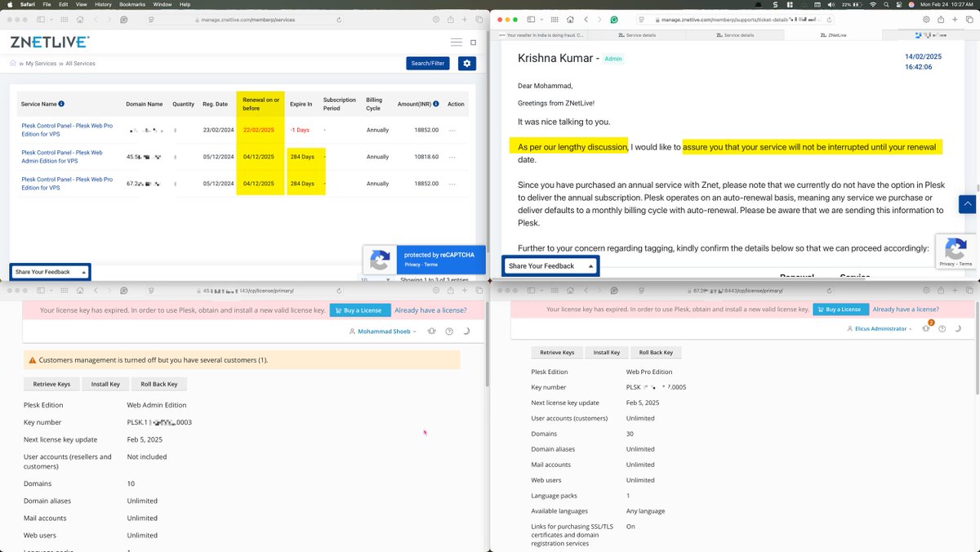Open Control Center in the menu bar
Image resolution: width=980 pixels, height=552 pixels.
[899, 4]
